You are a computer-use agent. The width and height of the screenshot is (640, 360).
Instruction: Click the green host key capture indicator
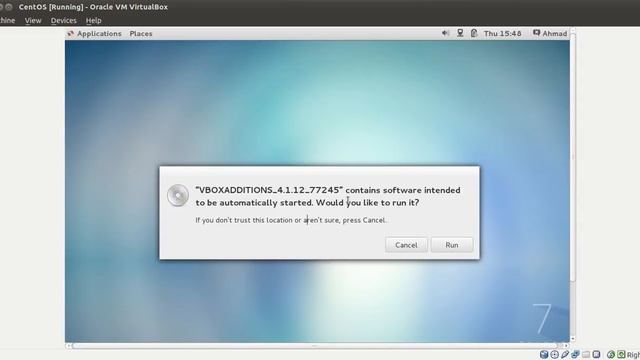(621, 354)
